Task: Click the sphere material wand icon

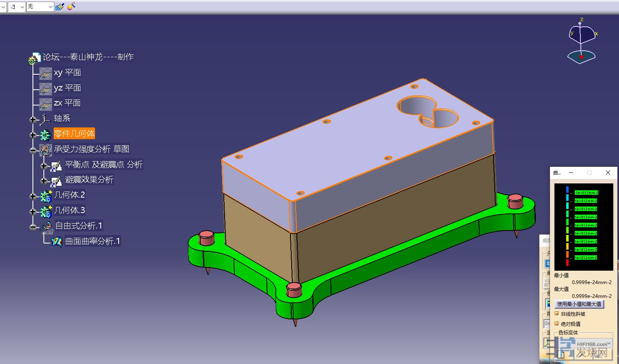Action: [x=71, y=6]
